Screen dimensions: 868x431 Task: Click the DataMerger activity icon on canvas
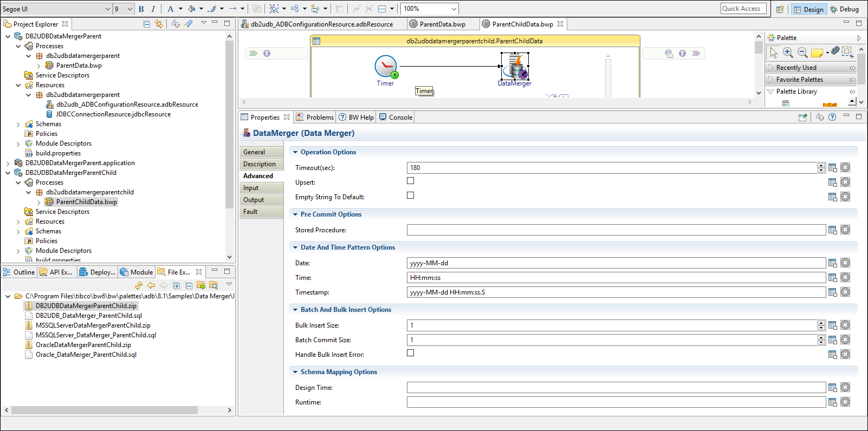[x=515, y=67]
